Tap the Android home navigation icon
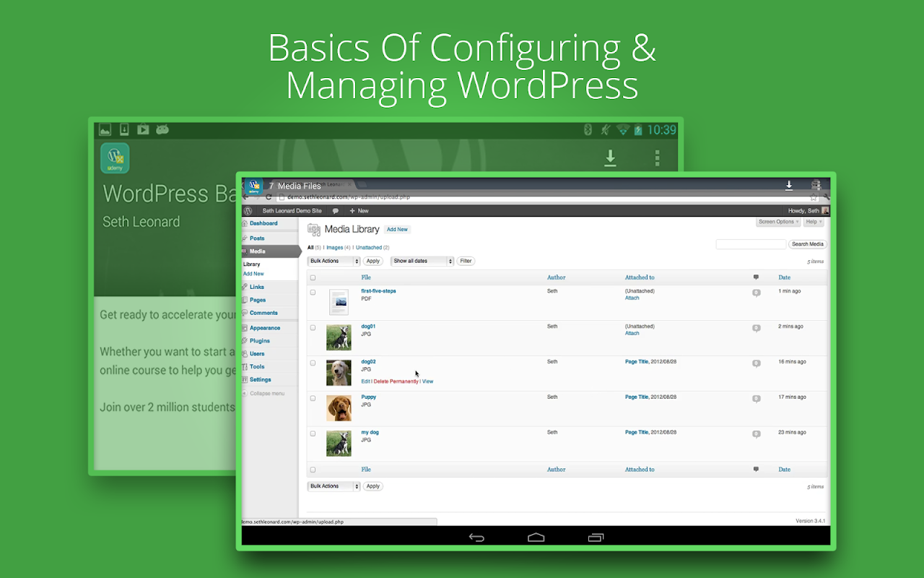 pos(536,537)
